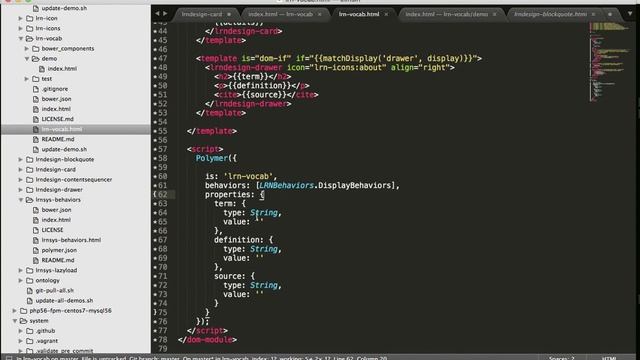This screenshot has width=640, height=360.
Task: Click the lrndesign-contentsequencer folder icon
Action: tap(29, 180)
